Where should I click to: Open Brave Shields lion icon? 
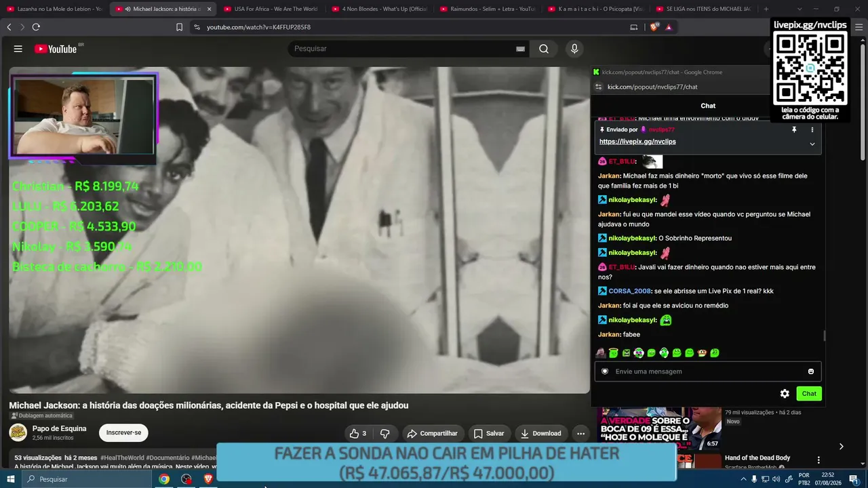(654, 27)
